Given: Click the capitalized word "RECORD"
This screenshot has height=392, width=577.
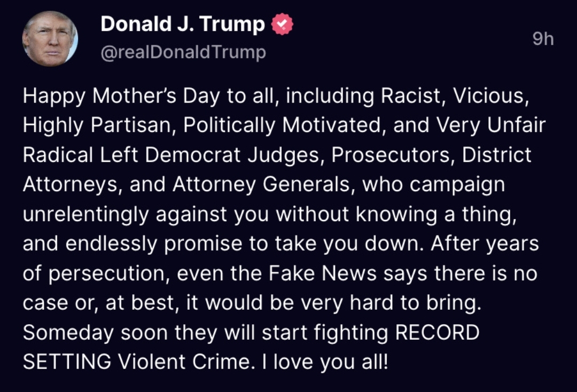Looking at the screenshot, I should click(x=437, y=333).
